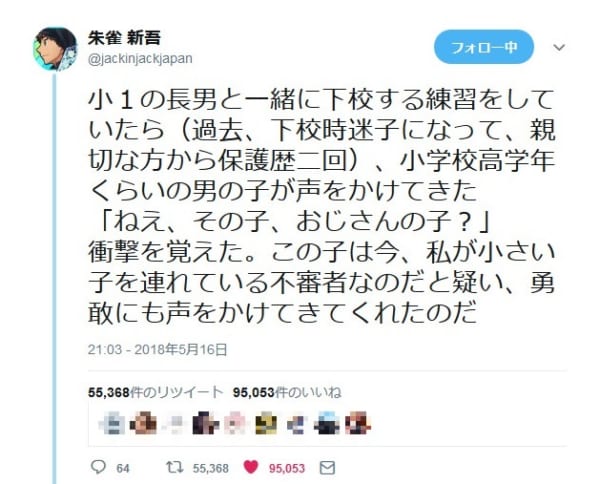Click the pink fifth liker avatar
600x484 pixels.
click(235, 423)
